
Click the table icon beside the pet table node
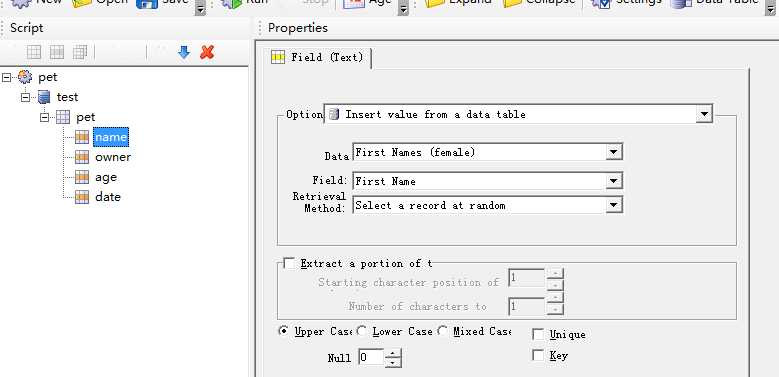(x=63, y=117)
